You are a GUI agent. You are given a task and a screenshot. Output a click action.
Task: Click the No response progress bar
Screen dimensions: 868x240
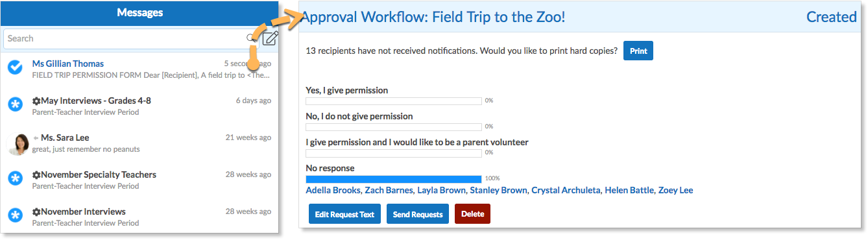394,179
